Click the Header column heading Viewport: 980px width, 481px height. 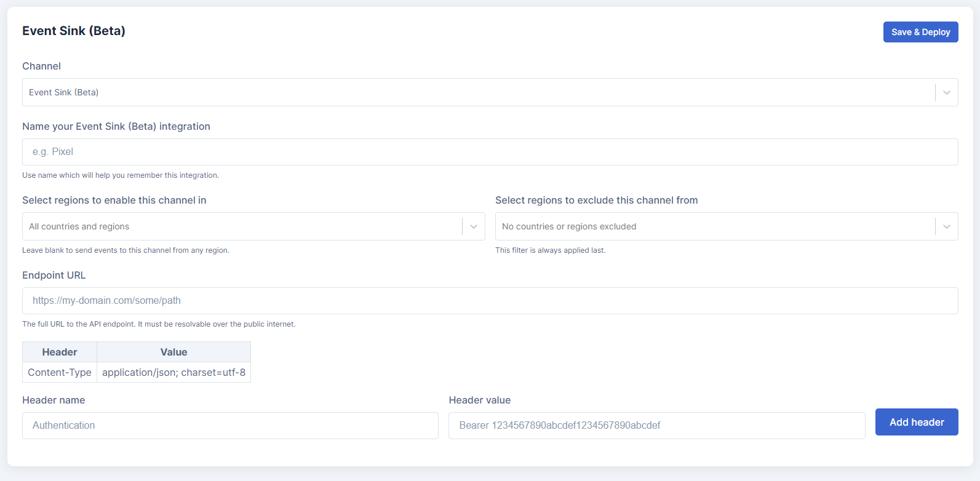tap(60, 352)
